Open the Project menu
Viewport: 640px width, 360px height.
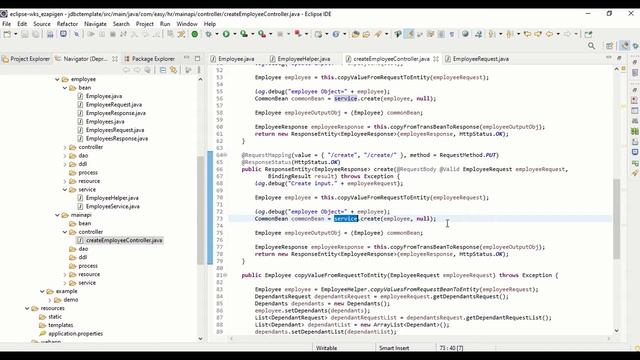145,24
